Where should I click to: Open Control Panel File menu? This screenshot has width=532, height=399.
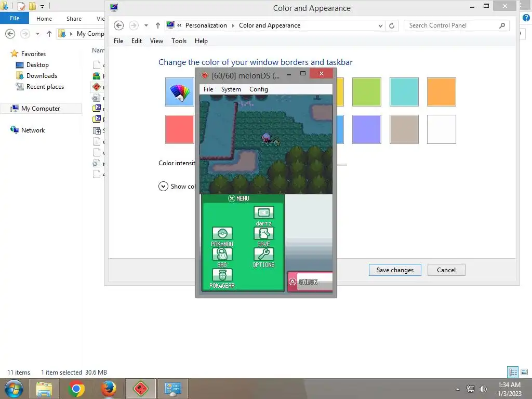118,41
